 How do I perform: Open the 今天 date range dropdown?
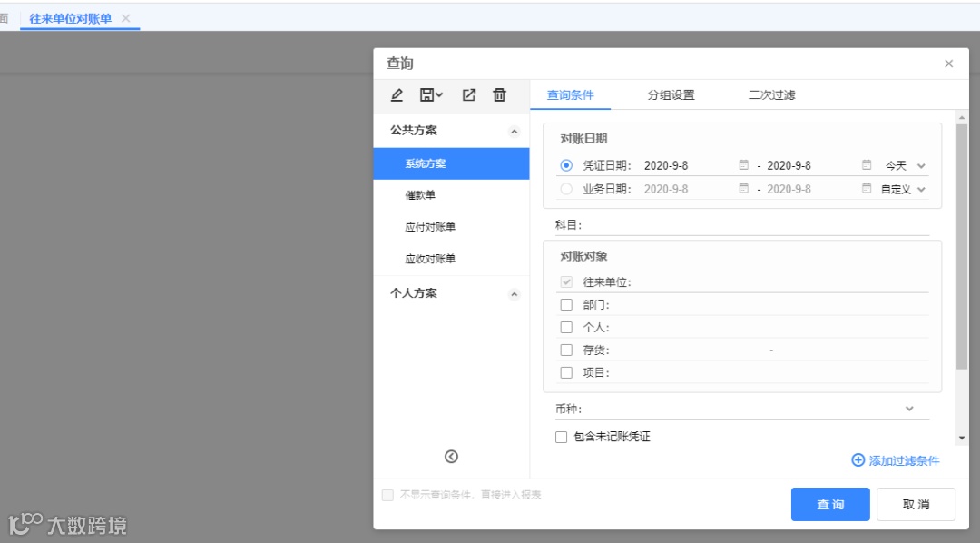(x=905, y=166)
